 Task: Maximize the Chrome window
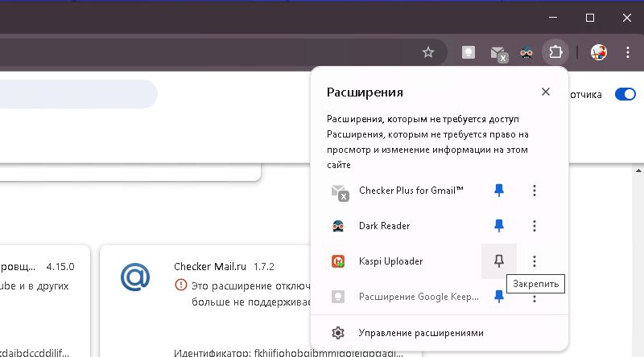[x=590, y=18]
